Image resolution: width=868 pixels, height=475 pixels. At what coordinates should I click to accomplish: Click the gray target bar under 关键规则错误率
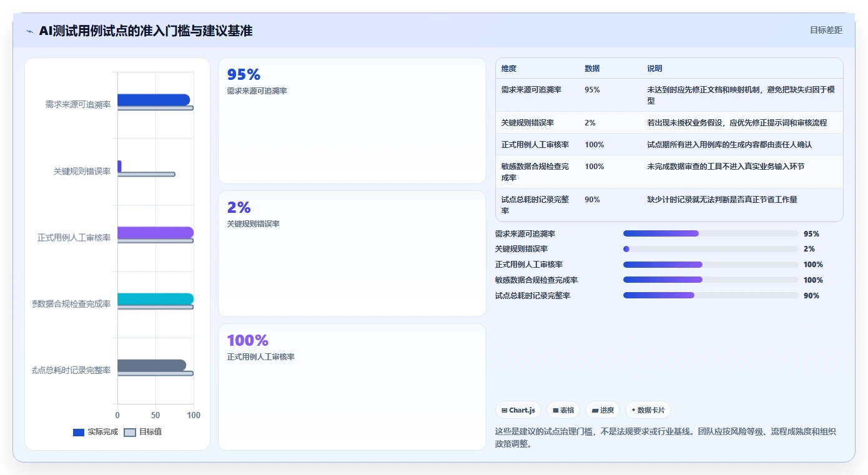tap(146, 174)
